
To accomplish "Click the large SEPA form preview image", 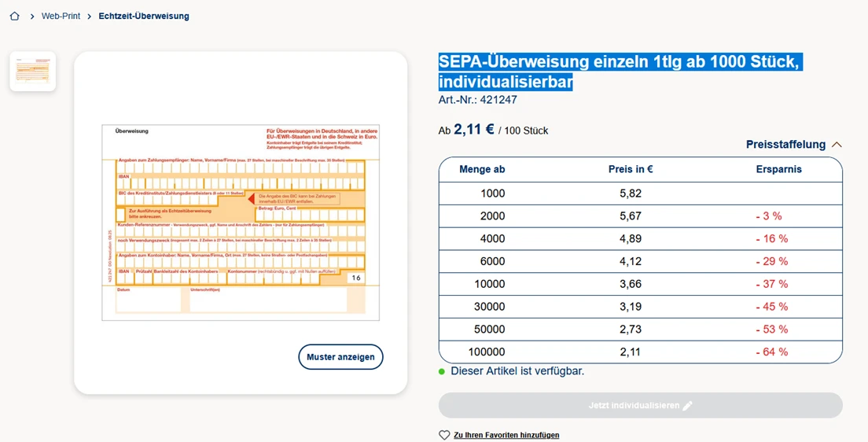I will click(241, 222).
